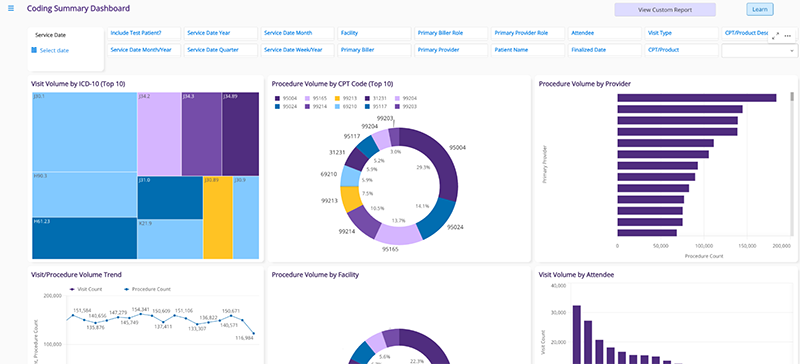Click the Learn button

coord(760,9)
